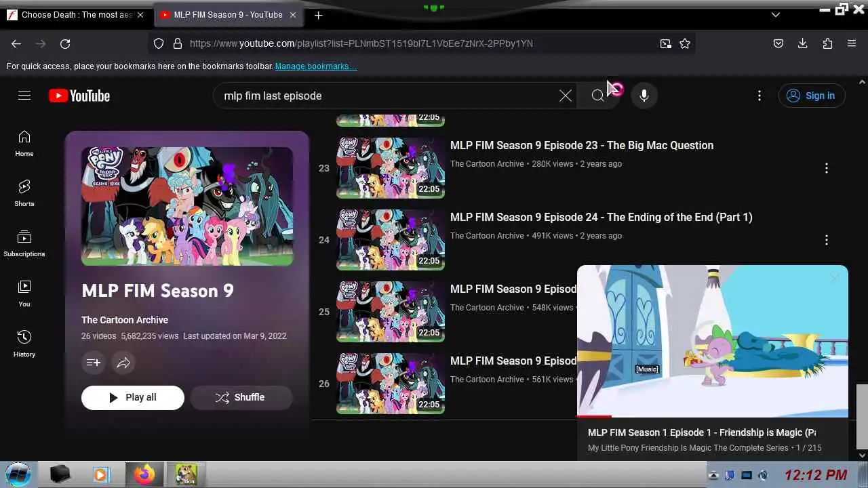Image resolution: width=868 pixels, height=488 pixels.
Task: Open the Box taskbar app icon
Action: pyautogui.click(x=186, y=474)
